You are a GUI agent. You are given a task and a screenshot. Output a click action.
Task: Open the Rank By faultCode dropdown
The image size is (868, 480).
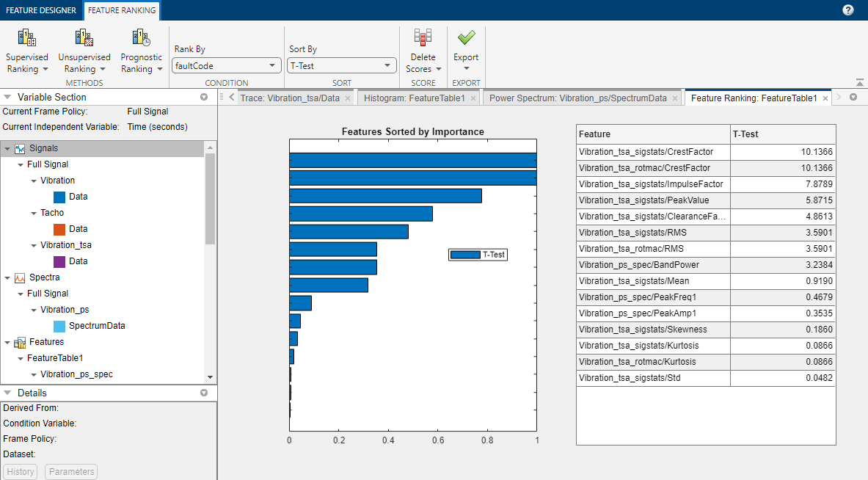point(226,65)
